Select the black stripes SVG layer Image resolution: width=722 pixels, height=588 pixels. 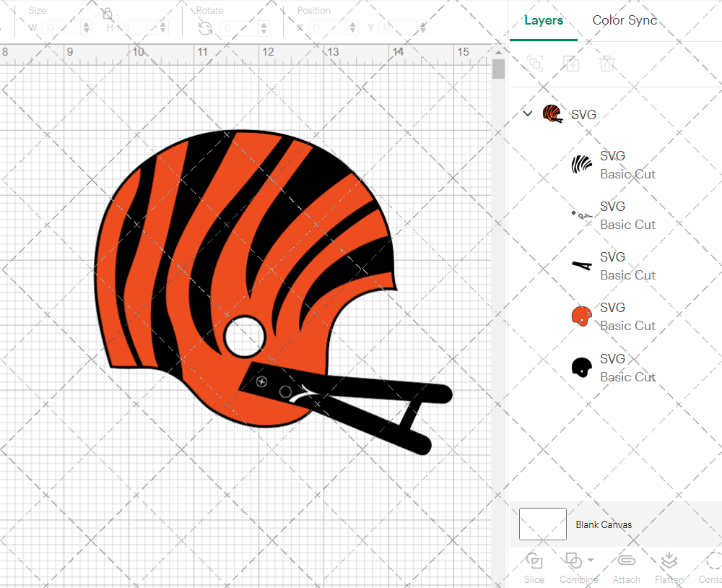pos(614,165)
